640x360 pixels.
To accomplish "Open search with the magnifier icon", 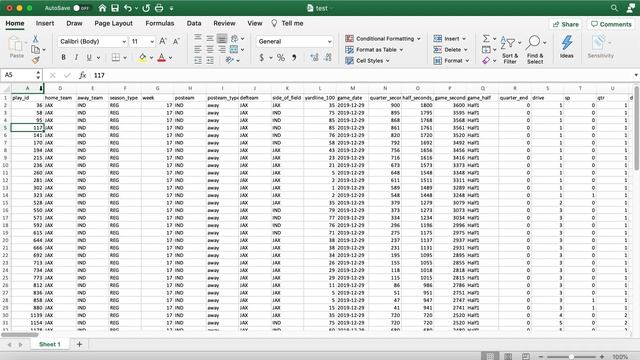I will click(614, 8).
